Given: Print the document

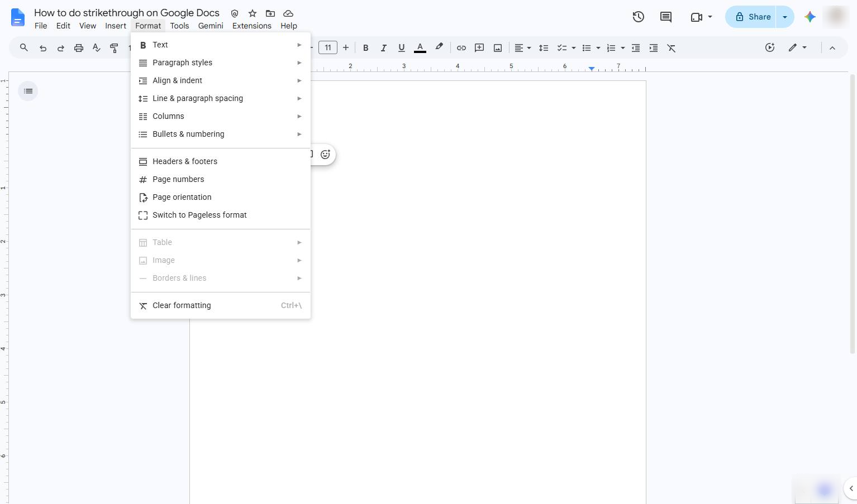Looking at the screenshot, I should click(x=79, y=48).
